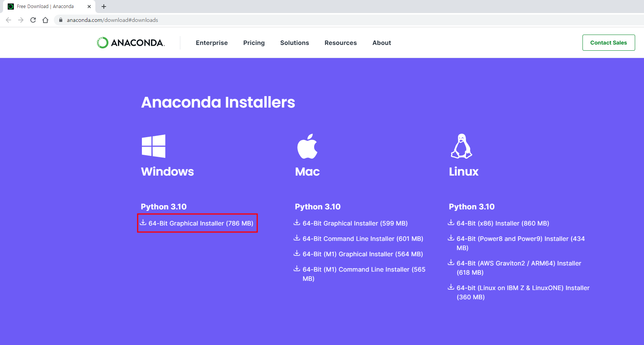
Task: Click Python 3.10 label under Linux
Action: pos(472,207)
